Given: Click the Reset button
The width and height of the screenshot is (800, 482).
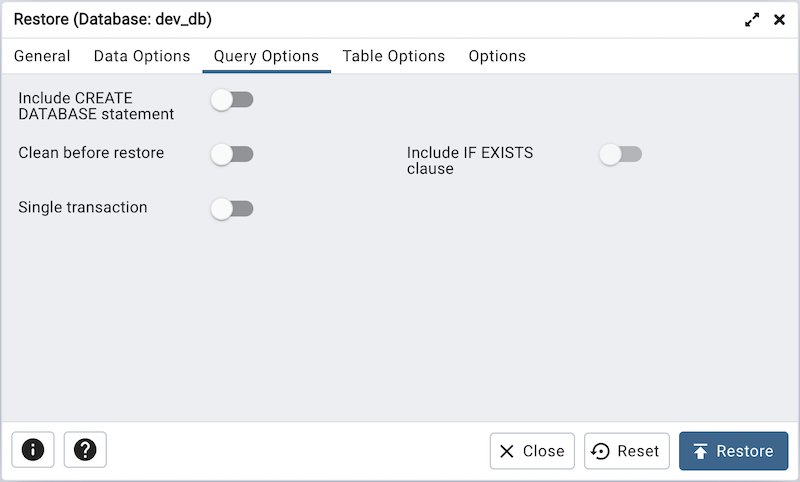Looking at the screenshot, I should point(626,451).
